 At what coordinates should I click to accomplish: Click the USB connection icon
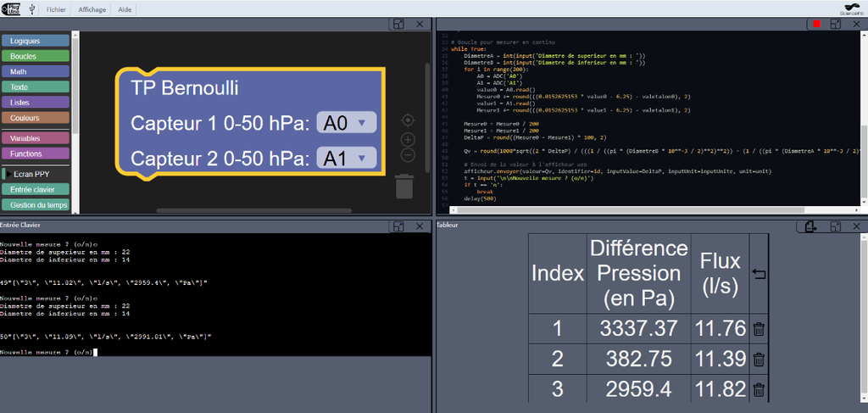tap(33, 9)
